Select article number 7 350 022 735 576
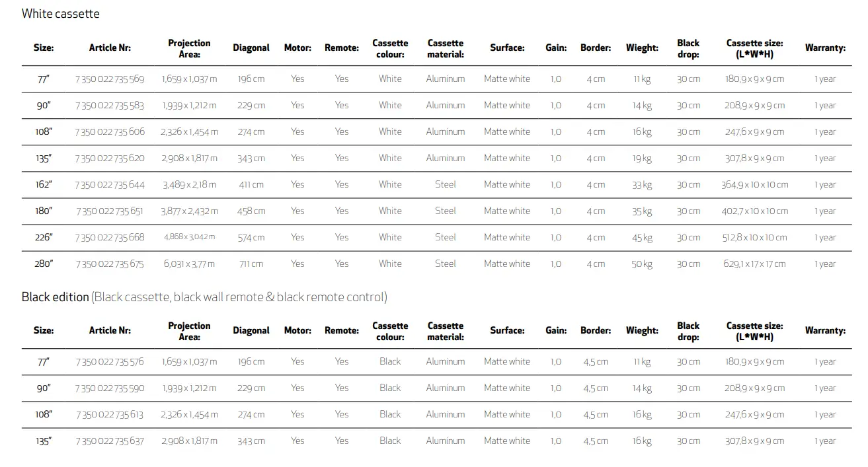This screenshot has width=868, height=467. 110,362
